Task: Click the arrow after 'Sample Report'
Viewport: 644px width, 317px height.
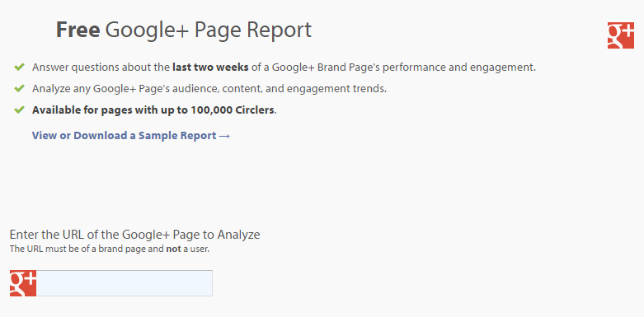Action: pos(224,136)
